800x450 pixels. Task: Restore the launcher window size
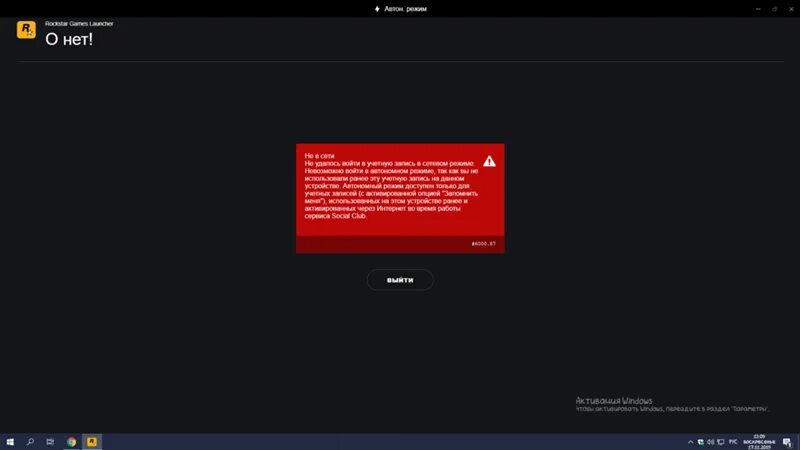click(774, 9)
